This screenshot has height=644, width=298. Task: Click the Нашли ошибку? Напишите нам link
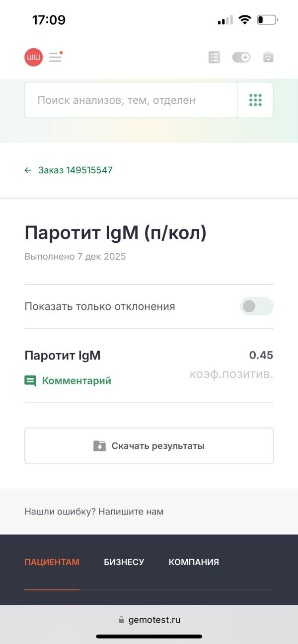94,511
